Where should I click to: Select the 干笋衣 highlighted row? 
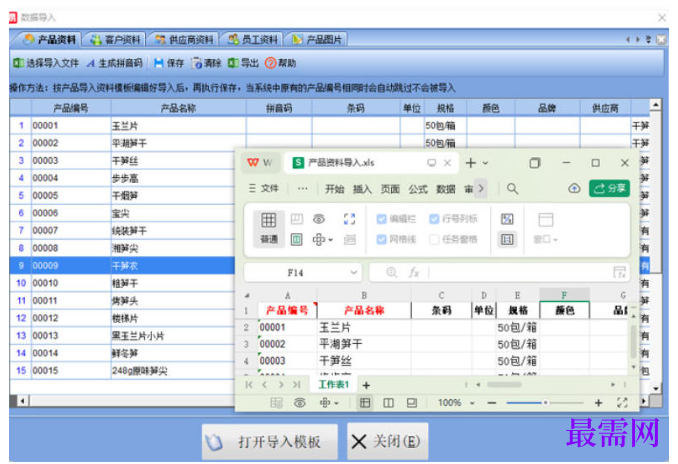click(x=122, y=266)
